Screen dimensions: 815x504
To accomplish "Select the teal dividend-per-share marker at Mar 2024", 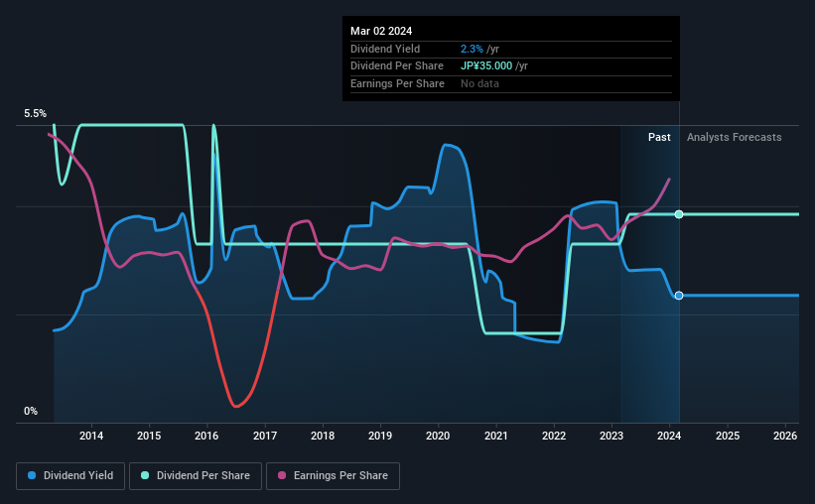I will pyautogui.click(x=679, y=214).
